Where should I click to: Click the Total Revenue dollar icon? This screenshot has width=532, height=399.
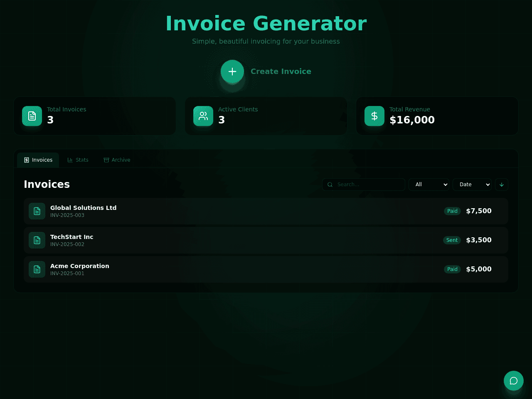pos(374,116)
